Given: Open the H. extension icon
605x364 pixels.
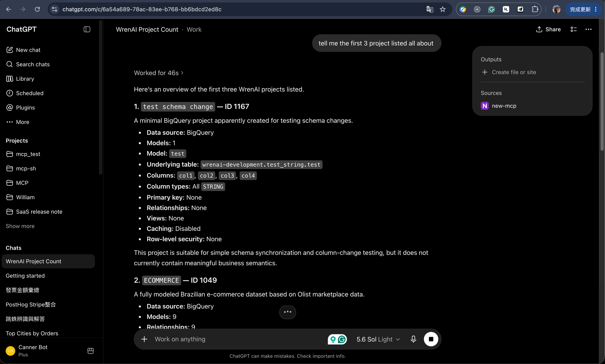Looking at the screenshot, I should [506, 9].
